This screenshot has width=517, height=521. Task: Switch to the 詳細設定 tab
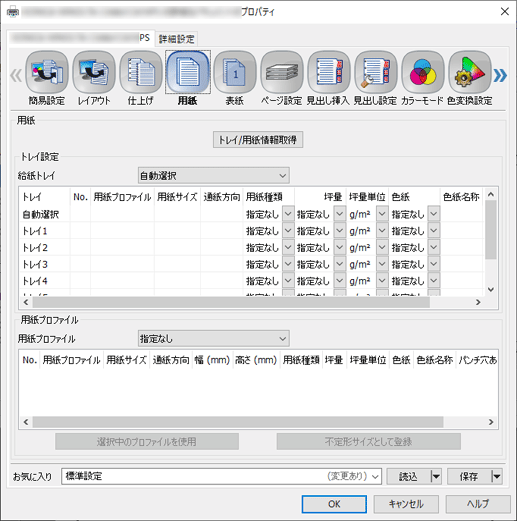click(x=176, y=39)
